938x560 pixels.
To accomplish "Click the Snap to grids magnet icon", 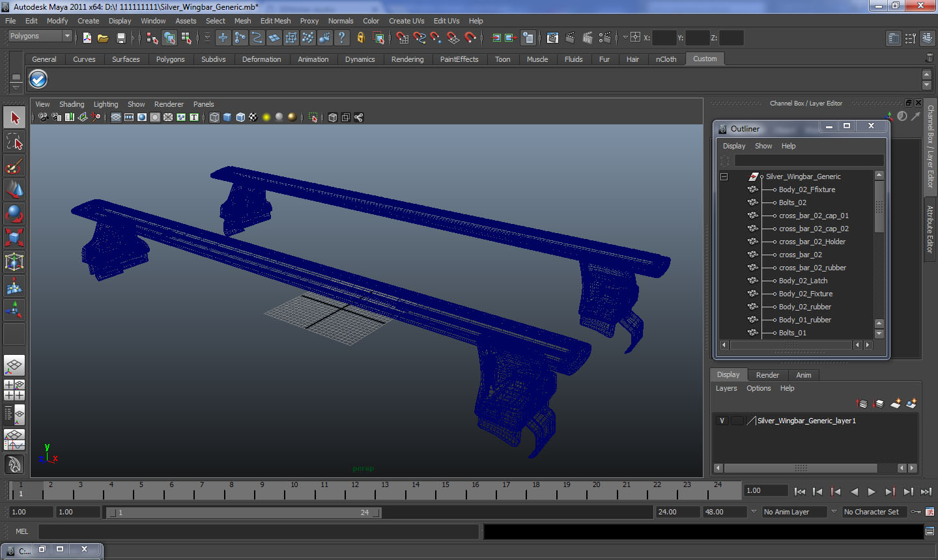I will [402, 38].
